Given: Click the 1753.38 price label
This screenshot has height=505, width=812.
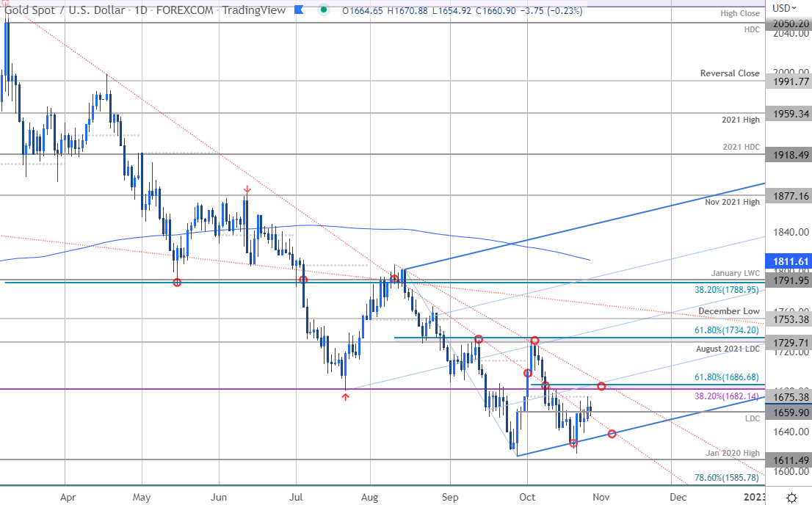Looking at the screenshot, I should [x=790, y=319].
